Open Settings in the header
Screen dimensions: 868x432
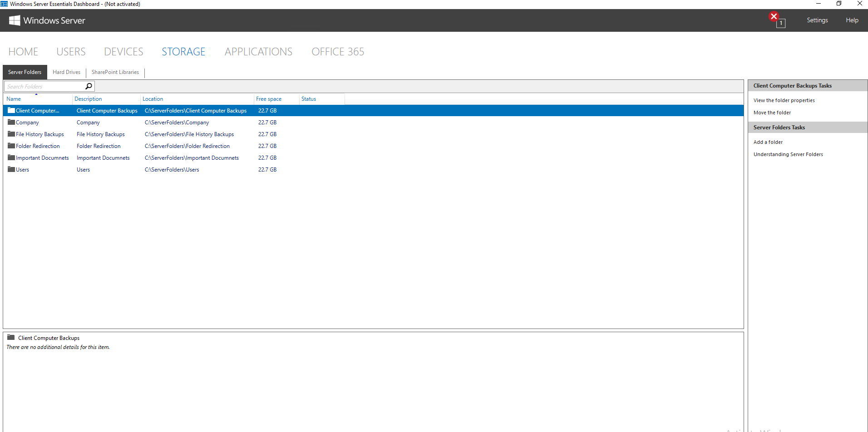pyautogui.click(x=817, y=20)
